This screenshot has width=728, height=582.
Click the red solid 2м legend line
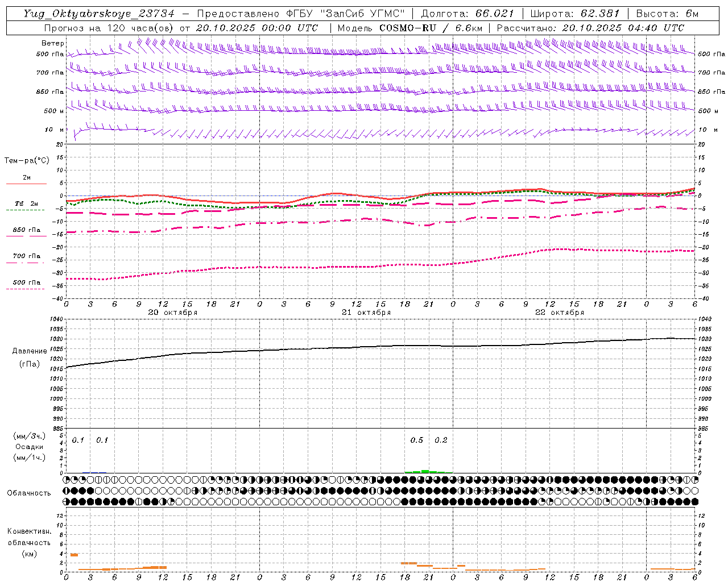tap(26, 184)
